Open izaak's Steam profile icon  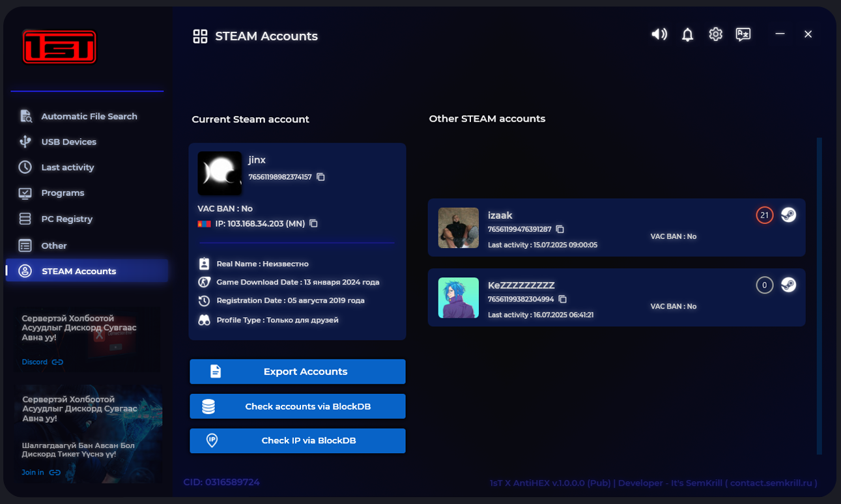(788, 215)
